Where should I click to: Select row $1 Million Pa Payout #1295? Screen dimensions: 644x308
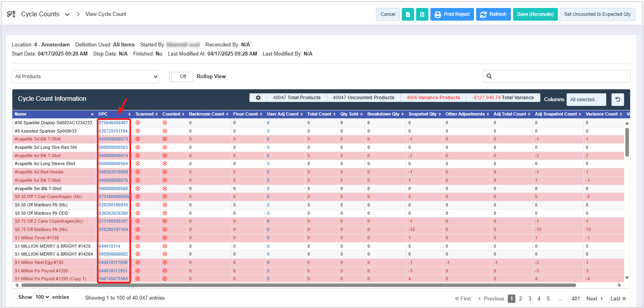point(318,271)
